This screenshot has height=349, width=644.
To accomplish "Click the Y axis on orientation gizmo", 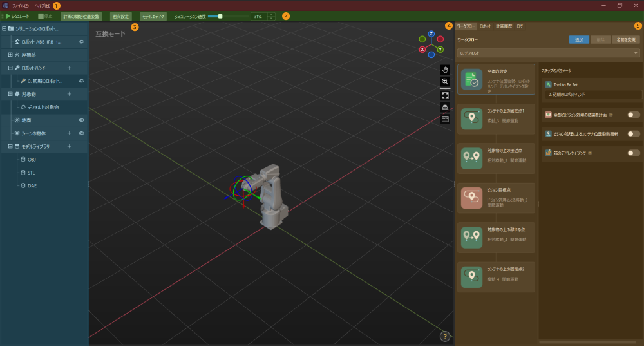I will [x=440, y=50].
